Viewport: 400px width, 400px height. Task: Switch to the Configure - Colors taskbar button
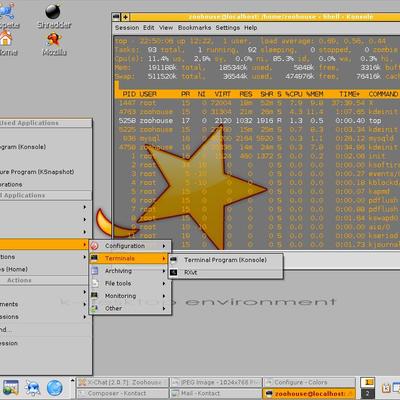coord(309,382)
